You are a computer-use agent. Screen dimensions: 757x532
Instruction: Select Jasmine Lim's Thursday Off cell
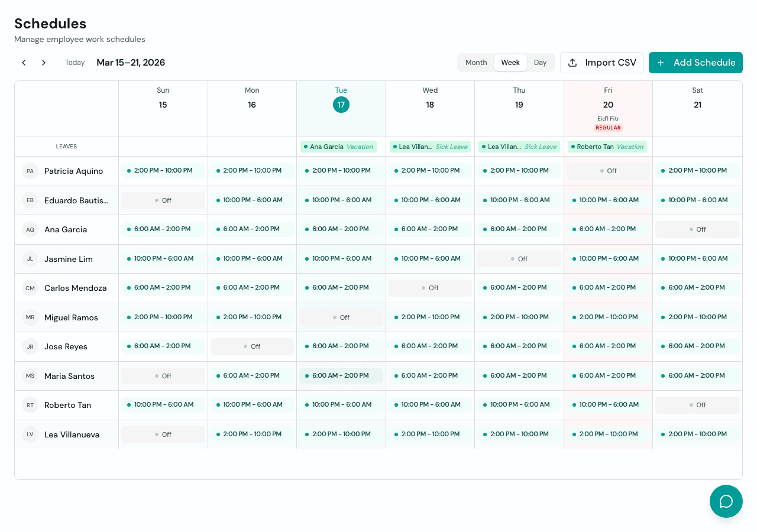(519, 258)
